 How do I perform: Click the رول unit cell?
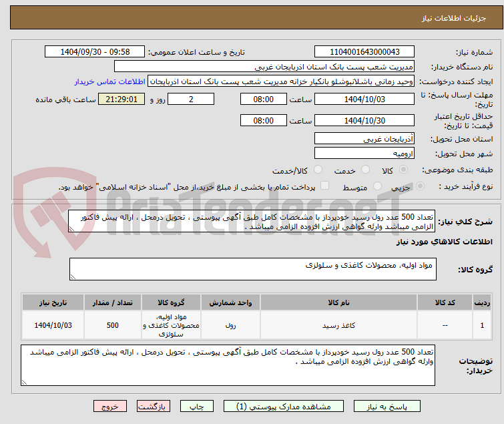point(230,325)
